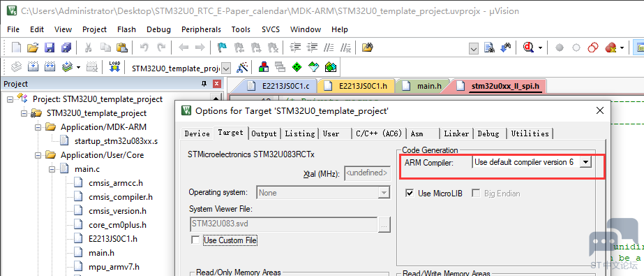Click the Paste clipboard icon

click(121, 48)
